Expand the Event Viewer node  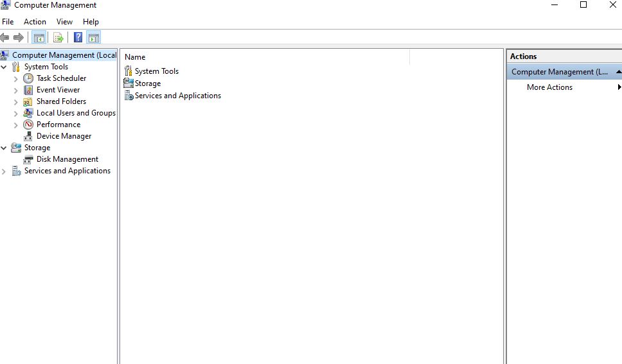pyautogui.click(x=16, y=91)
